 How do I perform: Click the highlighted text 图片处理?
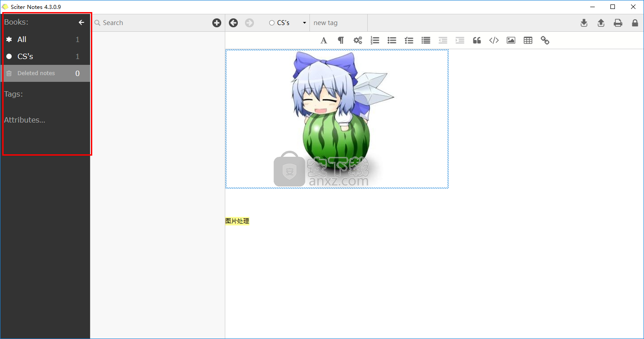(x=237, y=221)
